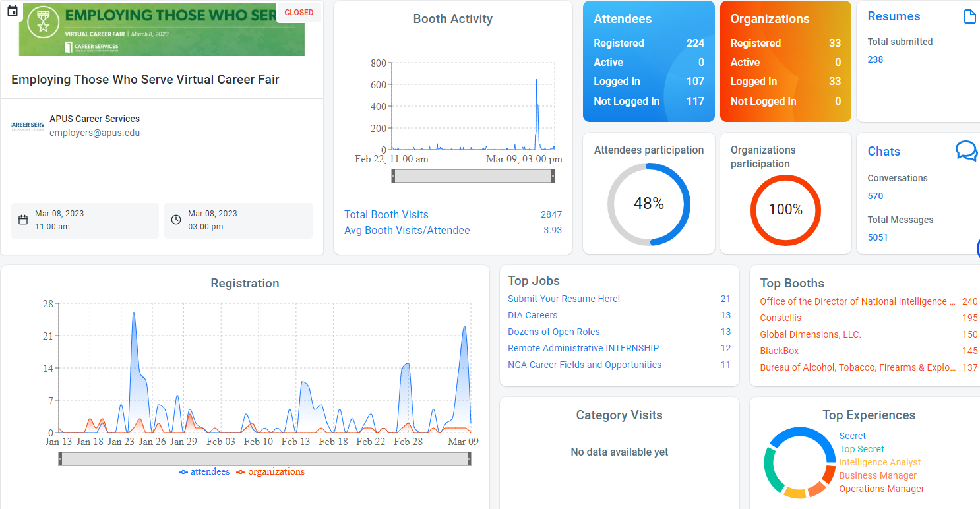Open the Total Booth Visits link
980x509 pixels.
point(386,214)
